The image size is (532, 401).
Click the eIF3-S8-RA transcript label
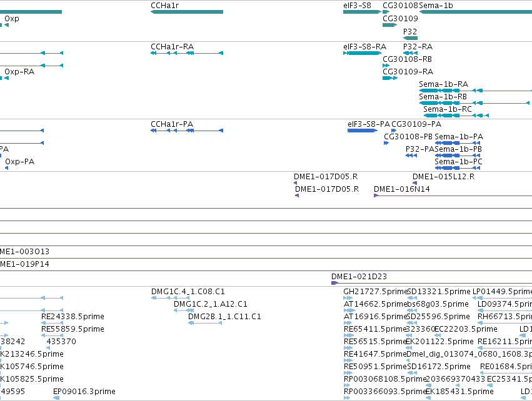click(x=364, y=46)
